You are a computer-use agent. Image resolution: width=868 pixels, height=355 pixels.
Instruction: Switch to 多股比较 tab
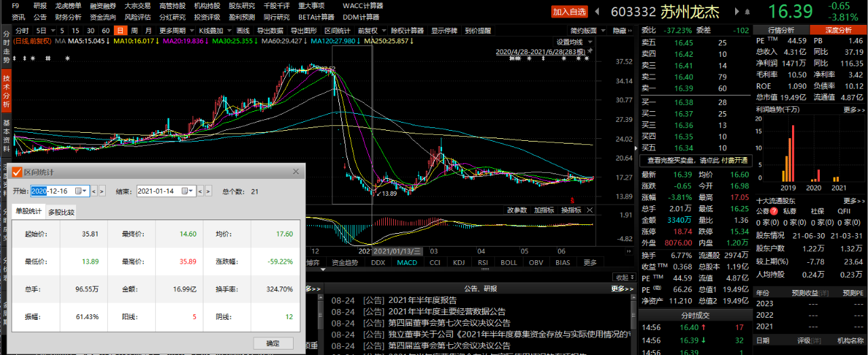[61, 212]
